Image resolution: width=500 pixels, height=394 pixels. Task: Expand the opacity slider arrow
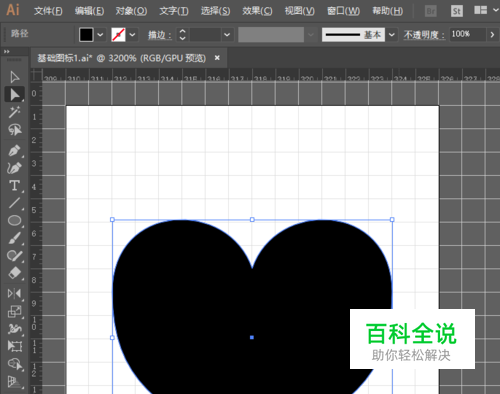click(x=492, y=34)
